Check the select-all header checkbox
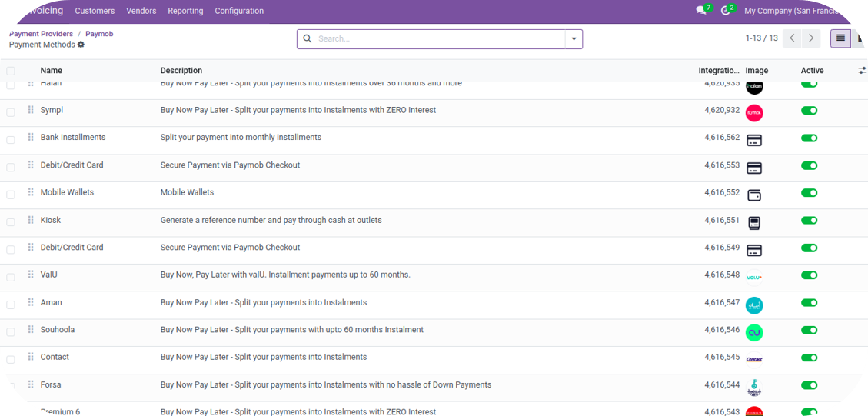This screenshot has width=868, height=416. pos(11,71)
